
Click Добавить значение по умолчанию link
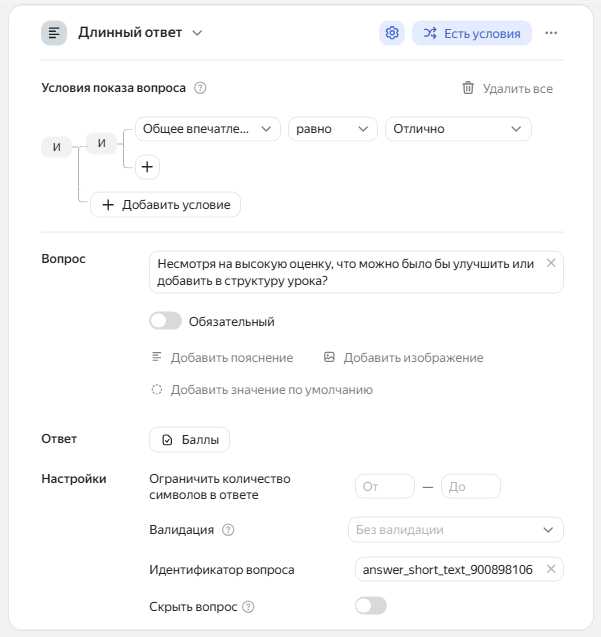pos(262,390)
